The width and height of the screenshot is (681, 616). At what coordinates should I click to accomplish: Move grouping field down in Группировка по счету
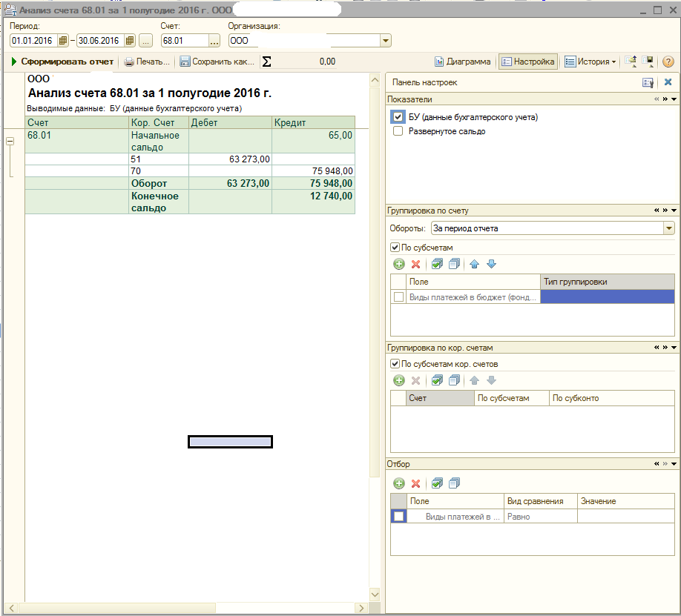(491, 264)
